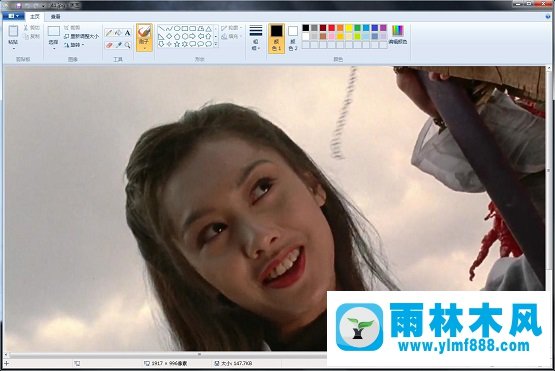Open the shape Fill dropdown
The image size is (555, 371).
click(232, 36)
